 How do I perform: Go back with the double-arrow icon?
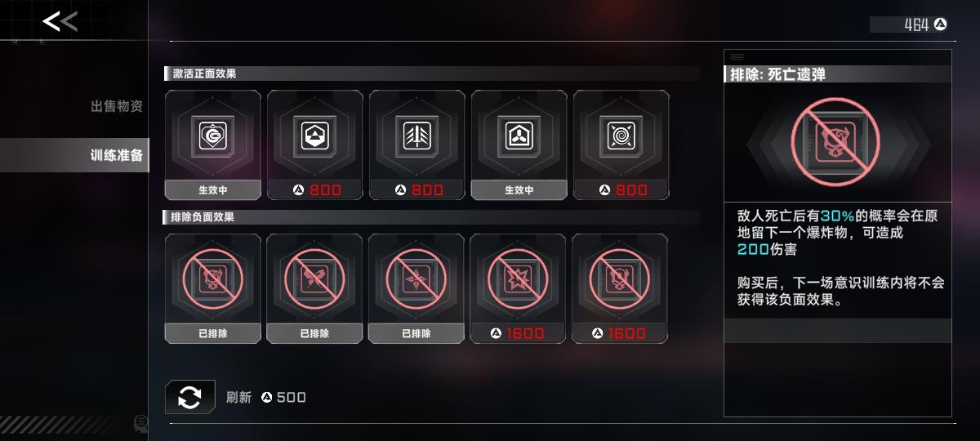pyautogui.click(x=60, y=21)
